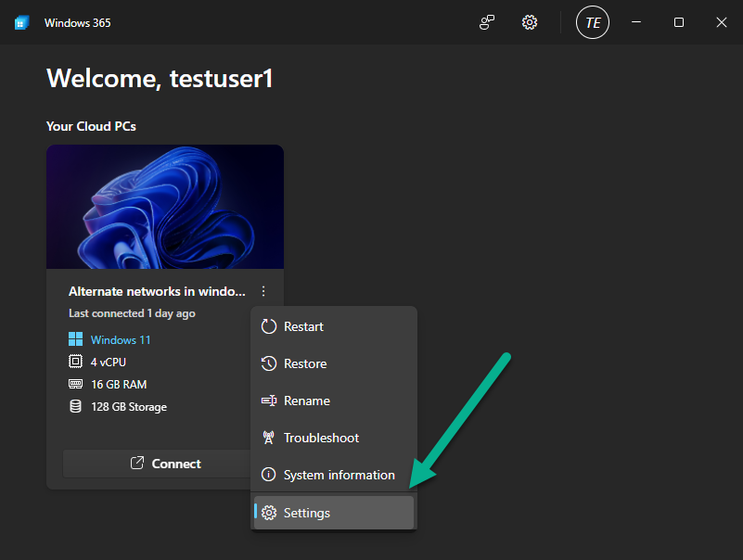
Task: Click the Settings gear icon in menu
Action: (269, 513)
